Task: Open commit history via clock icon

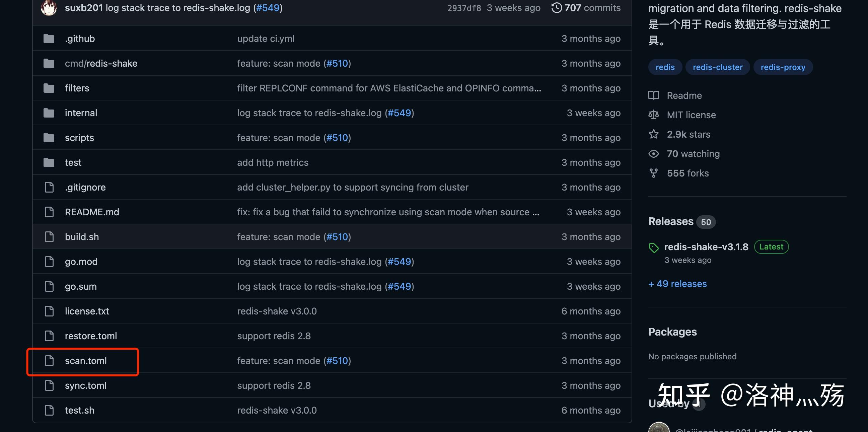Action: tap(556, 7)
